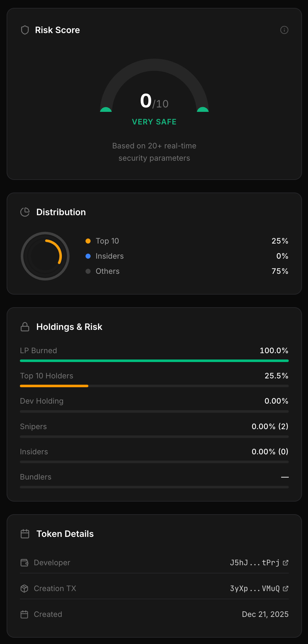Click the LP Burned progress bar

click(154, 360)
